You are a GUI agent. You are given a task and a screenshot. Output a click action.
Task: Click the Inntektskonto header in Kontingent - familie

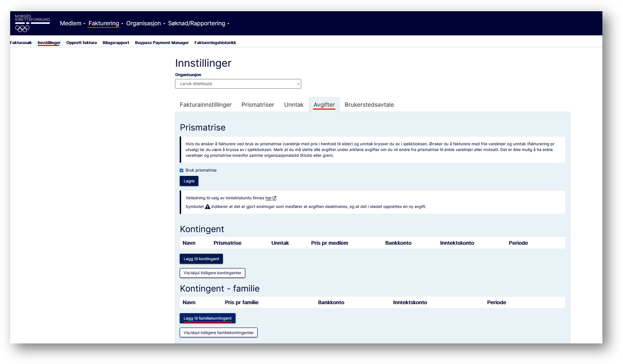click(410, 303)
